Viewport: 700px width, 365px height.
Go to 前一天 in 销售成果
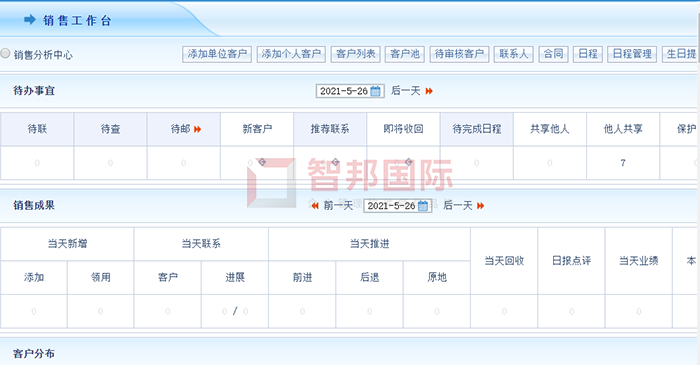coord(338,205)
